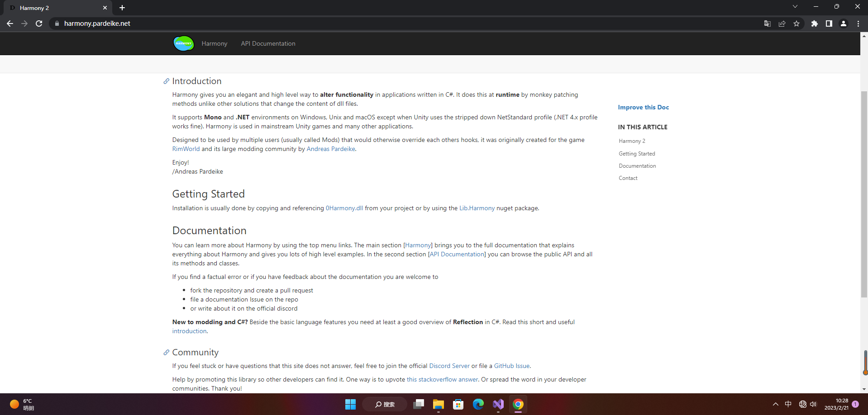Open the notification badge in the tray
The width and height of the screenshot is (868, 415).
click(x=855, y=404)
